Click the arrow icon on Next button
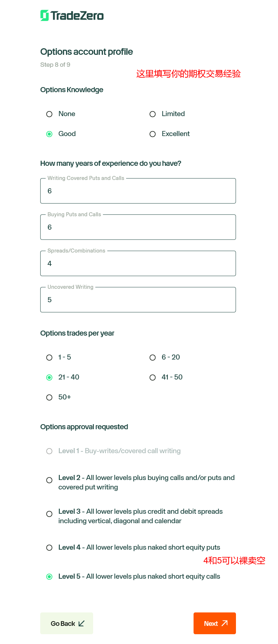The width and height of the screenshot is (278, 644). pyautogui.click(x=225, y=623)
